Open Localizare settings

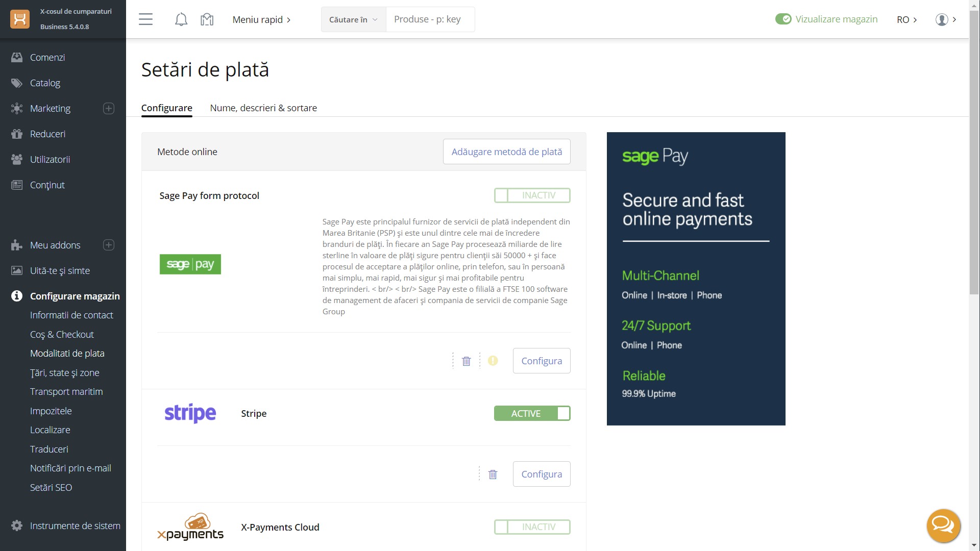coord(50,430)
